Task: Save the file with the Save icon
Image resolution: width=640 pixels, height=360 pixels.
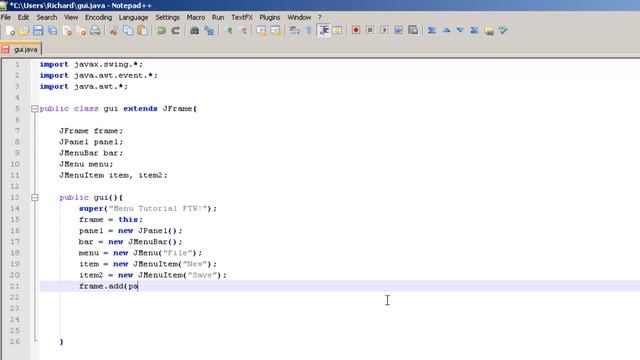Action: click(38, 31)
